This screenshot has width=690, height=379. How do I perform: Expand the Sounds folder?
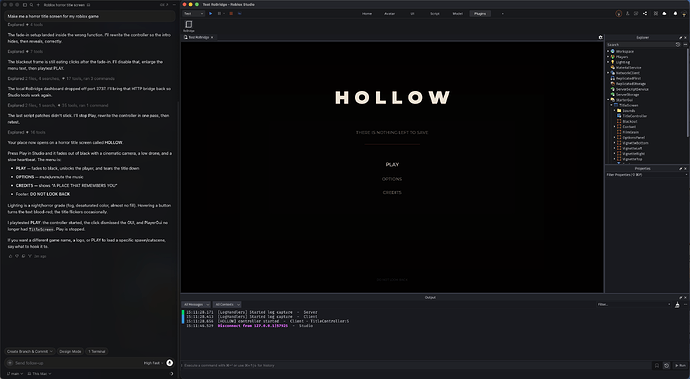click(x=614, y=110)
